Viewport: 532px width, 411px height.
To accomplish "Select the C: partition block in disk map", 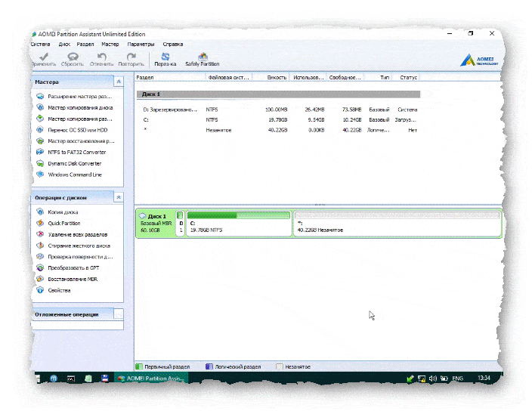I will point(239,223).
